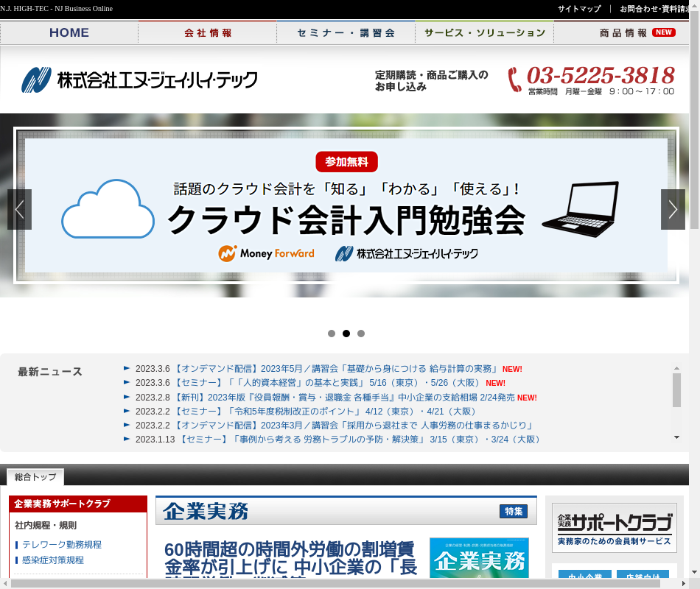Click the NEW badge on 商品情報

click(663, 32)
